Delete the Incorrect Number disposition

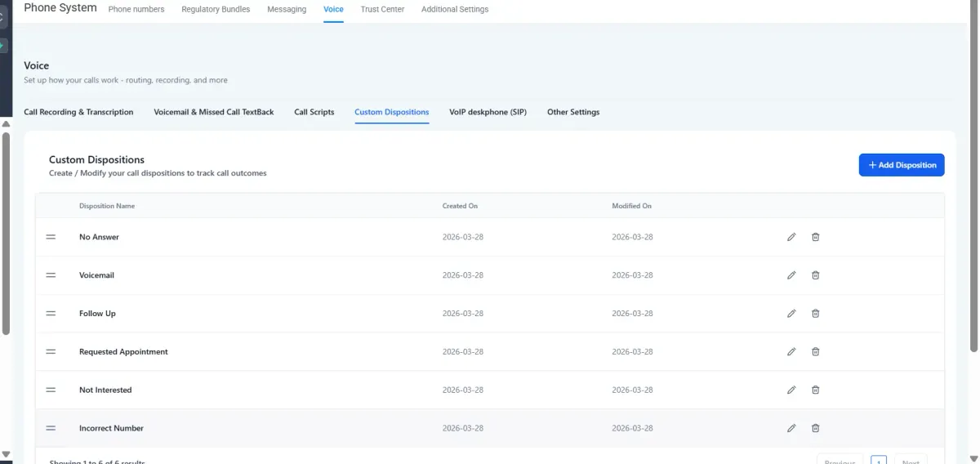[815, 428]
